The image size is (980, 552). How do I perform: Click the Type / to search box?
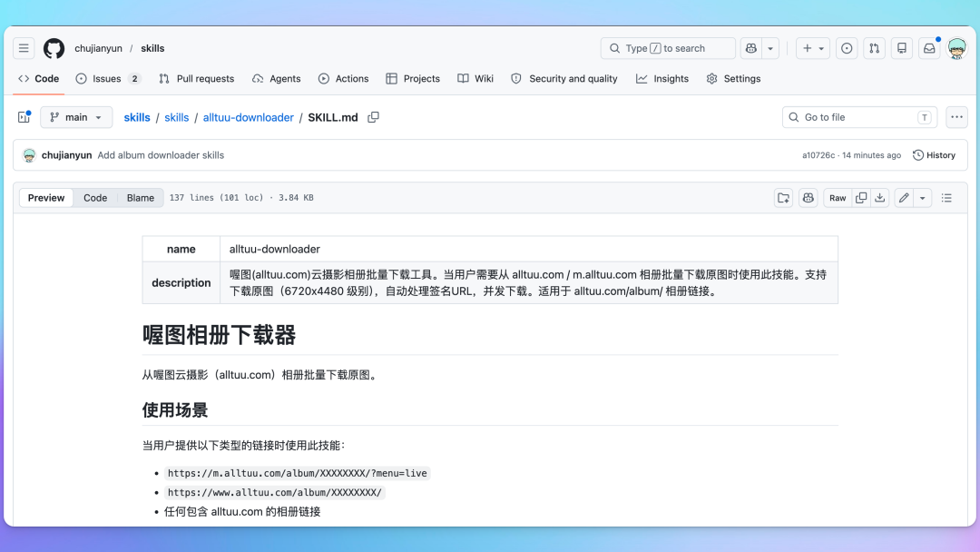click(668, 48)
